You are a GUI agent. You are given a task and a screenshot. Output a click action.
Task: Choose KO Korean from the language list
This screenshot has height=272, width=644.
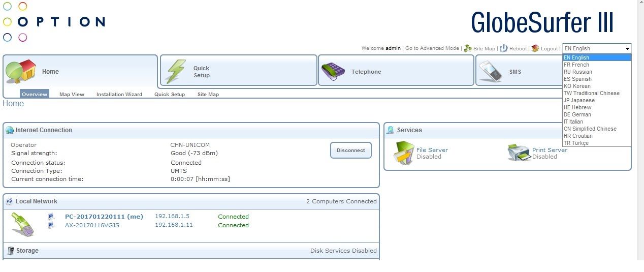597,86
